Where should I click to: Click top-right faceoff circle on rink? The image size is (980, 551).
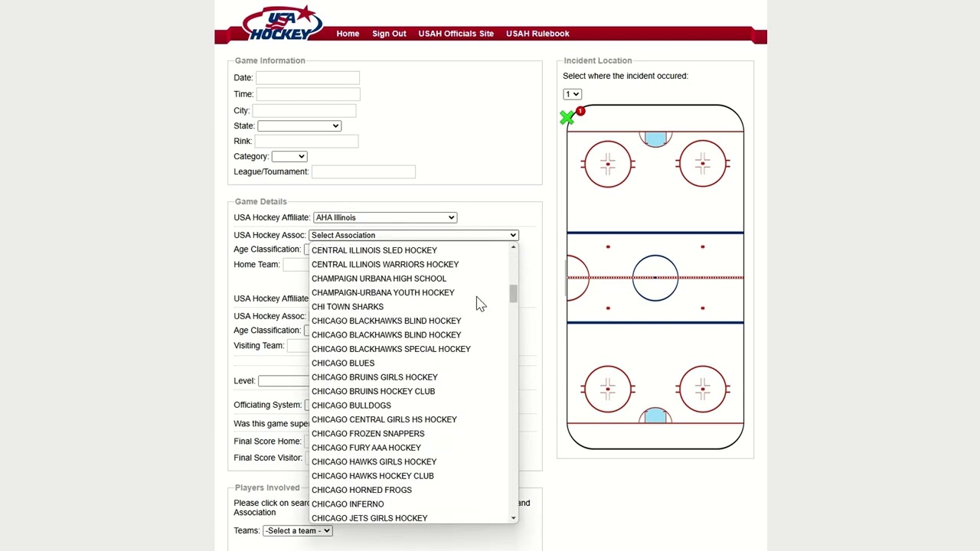coord(703,164)
